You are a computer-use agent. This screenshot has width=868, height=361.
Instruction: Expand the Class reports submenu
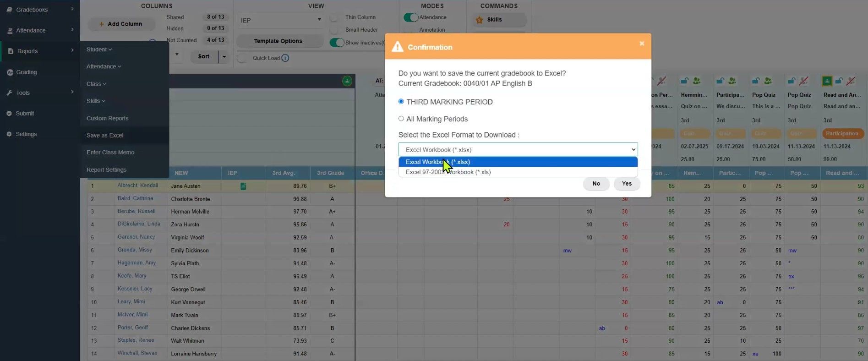click(x=96, y=84)
